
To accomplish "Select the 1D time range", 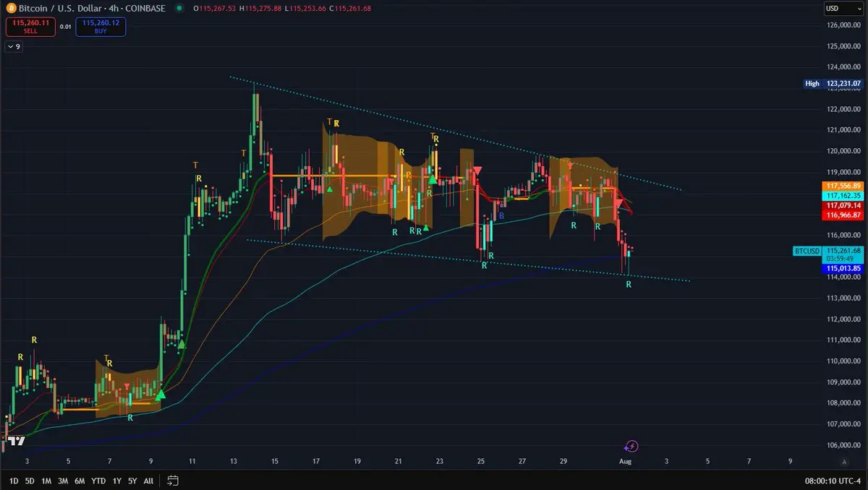I will 14,481.
